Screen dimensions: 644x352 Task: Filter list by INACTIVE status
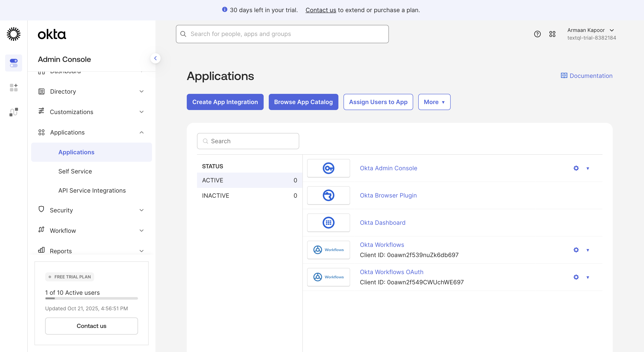249,195
